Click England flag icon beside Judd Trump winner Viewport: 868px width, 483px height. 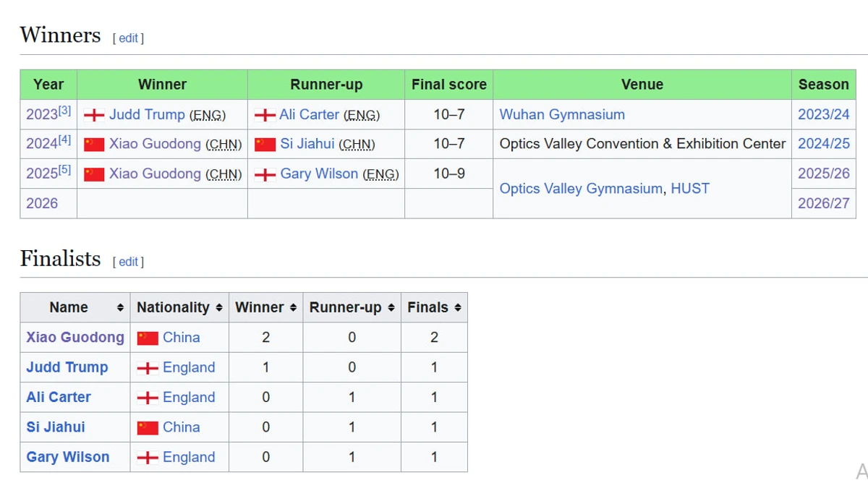[94, 114]
